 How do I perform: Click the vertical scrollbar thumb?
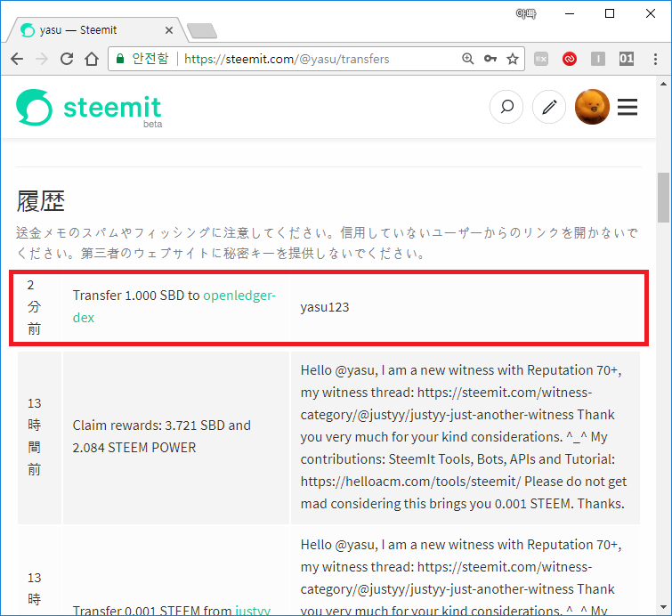[663, 198]
